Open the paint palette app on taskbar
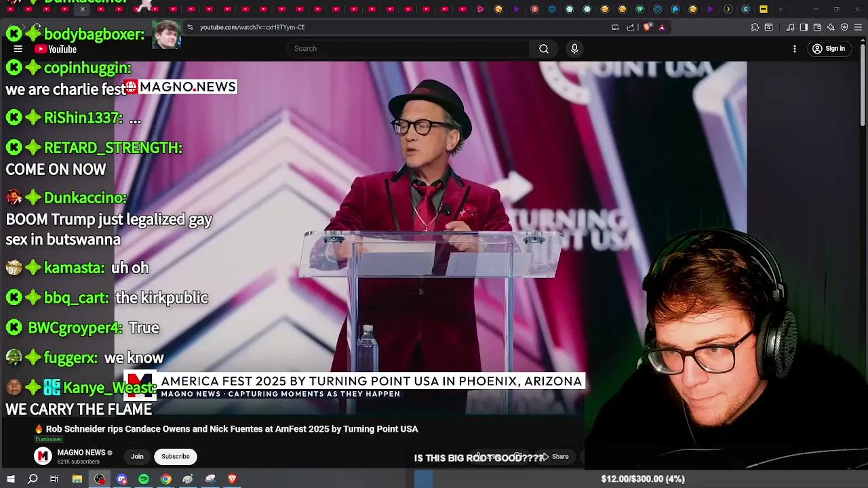868x488 pixels. [188, 479]
